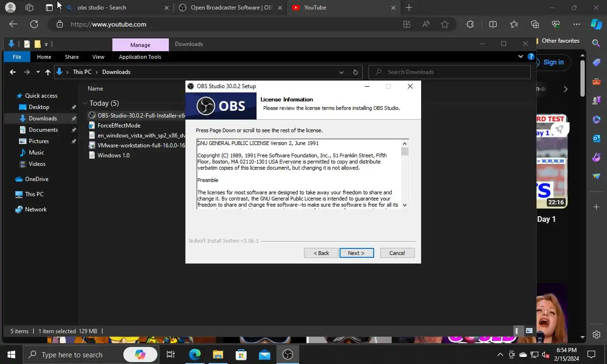
Task: Add page to favorites star icon
Action: (x=445, y=24)
